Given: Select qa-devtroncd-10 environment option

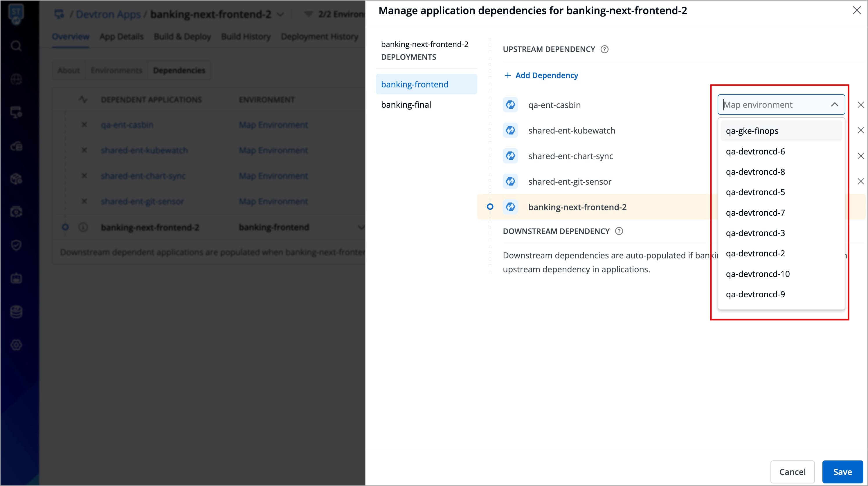Looking at the screenshot, I should (757, 274).
